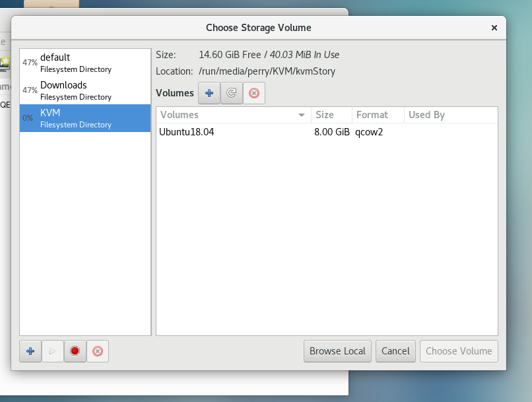Sort volumes by Format column
Screen dimensions: 532x402
(x=378, y=115)
